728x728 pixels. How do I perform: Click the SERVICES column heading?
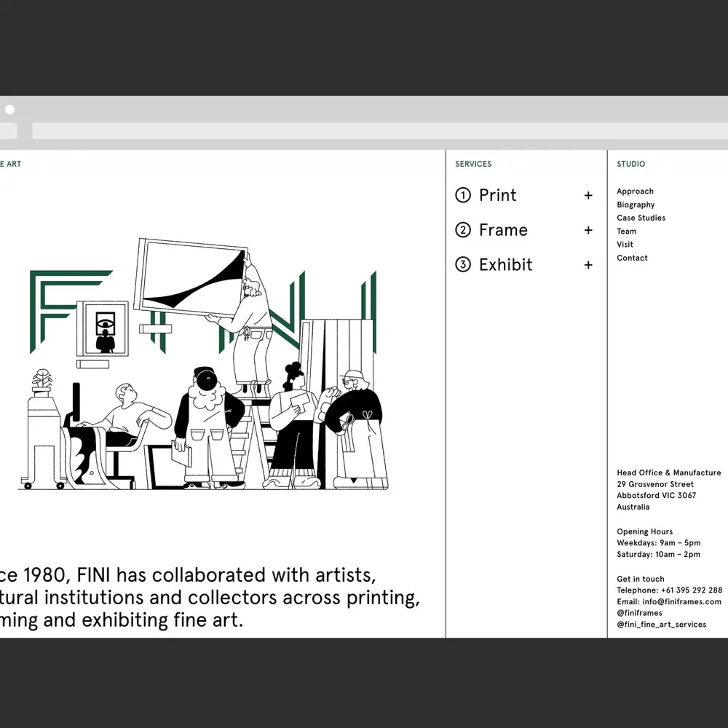point(473,164)
